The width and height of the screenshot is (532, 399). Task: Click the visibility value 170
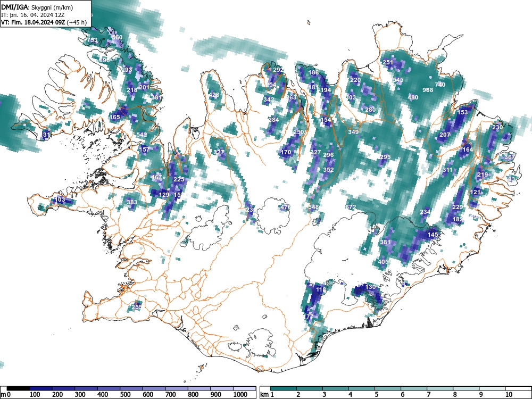(x=286, y=152)
